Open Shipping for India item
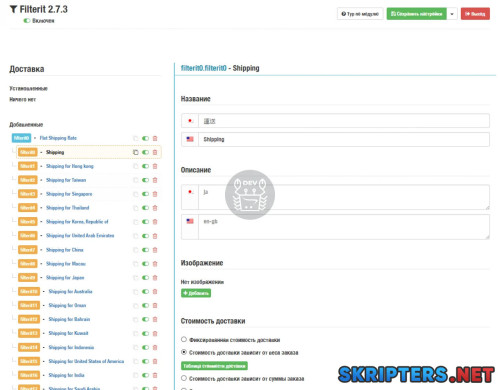This screenshot has width=500, height=390. point(66,375)
